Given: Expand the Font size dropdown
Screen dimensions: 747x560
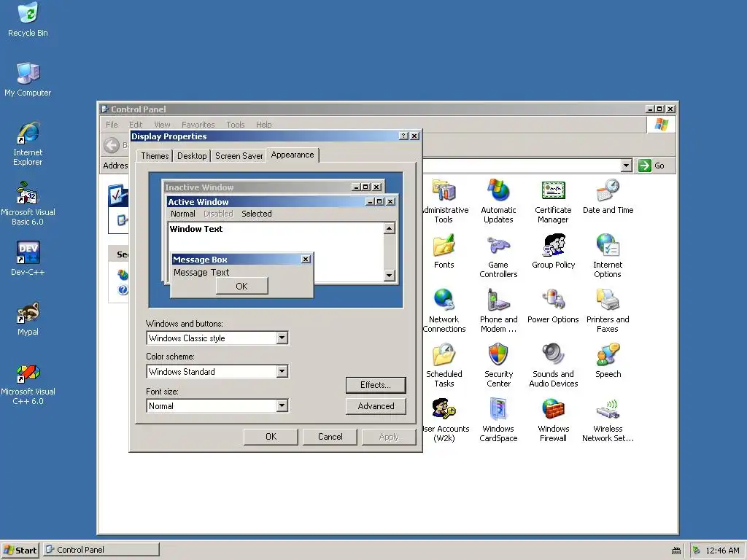Looking at the screenshot, I should pyautogui.click(x=282, y=405).
